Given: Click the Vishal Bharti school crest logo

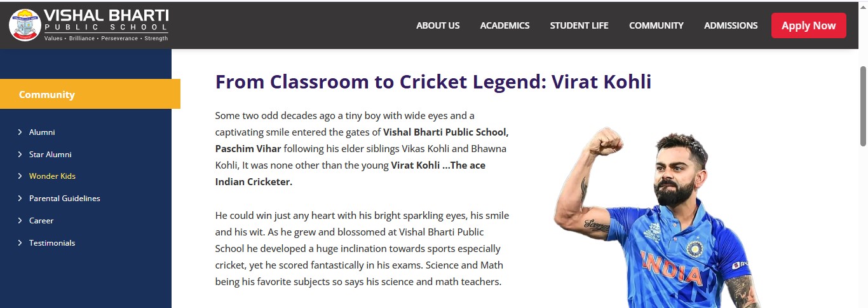Looking at the screenshot, I should click(25, 25).
